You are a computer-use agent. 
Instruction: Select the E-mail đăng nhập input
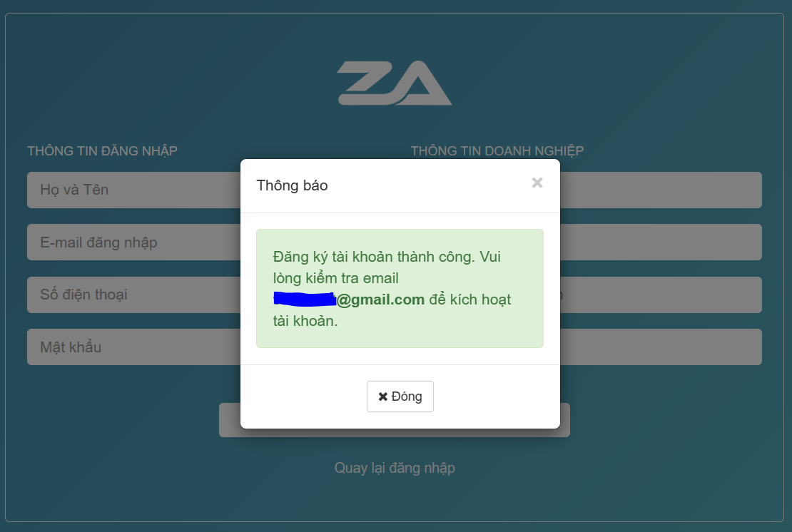(x=133, y=242)
